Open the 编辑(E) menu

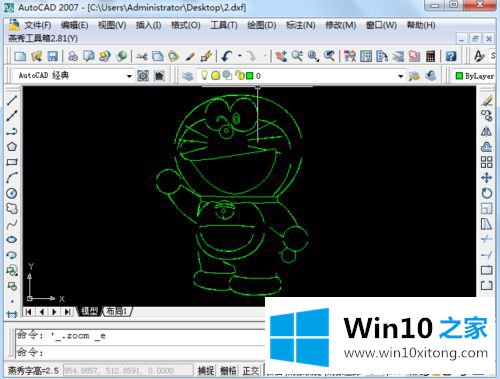[x=74, y=25]
